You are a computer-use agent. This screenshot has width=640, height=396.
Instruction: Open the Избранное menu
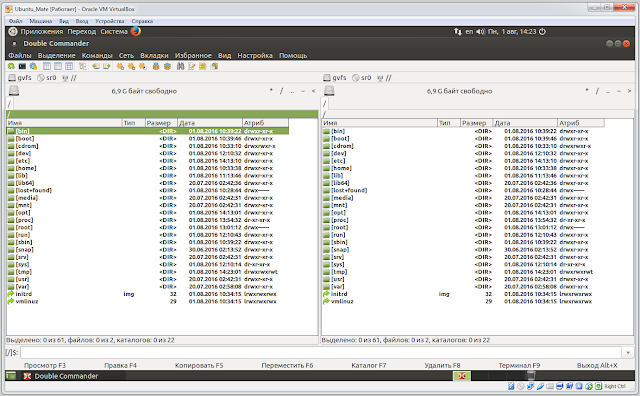(x=193, y=55)
